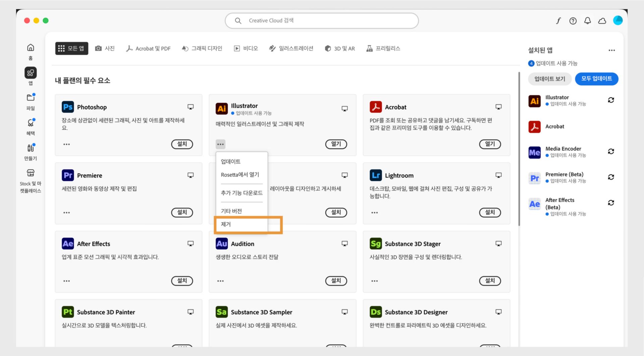Click the Audition Au app icon
This screenshot has width=644, height=356.
click(x=222, y=244)
